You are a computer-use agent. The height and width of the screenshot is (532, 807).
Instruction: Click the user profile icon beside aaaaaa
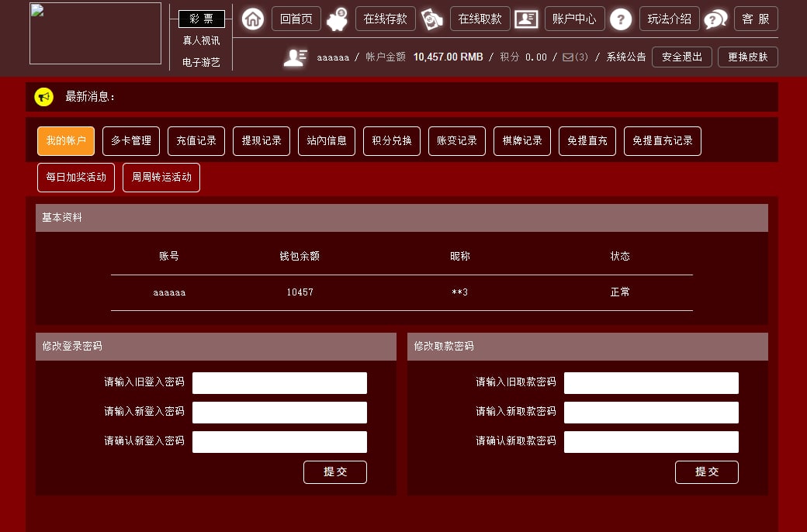tap(295, 57)
